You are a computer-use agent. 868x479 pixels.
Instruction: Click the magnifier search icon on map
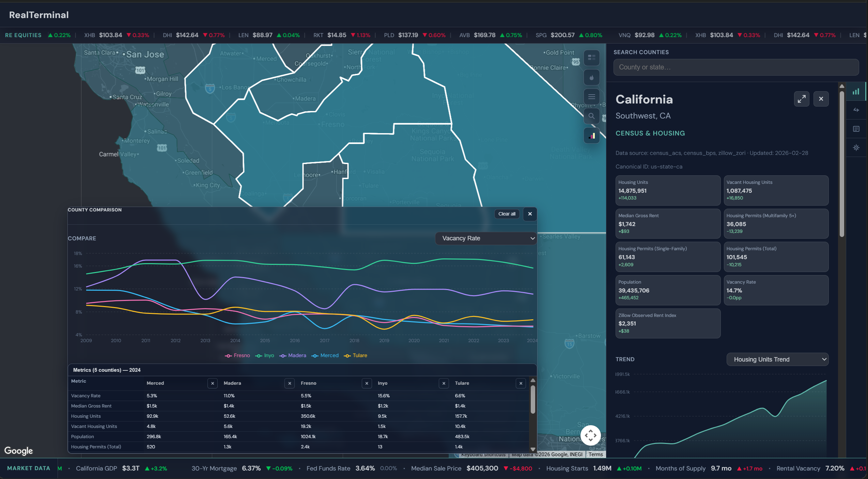point(591,116)
